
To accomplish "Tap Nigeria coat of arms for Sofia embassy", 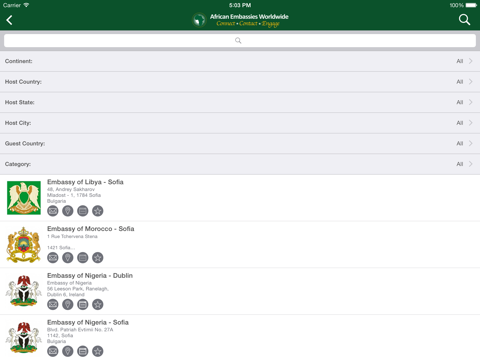I will coord(23,337).
